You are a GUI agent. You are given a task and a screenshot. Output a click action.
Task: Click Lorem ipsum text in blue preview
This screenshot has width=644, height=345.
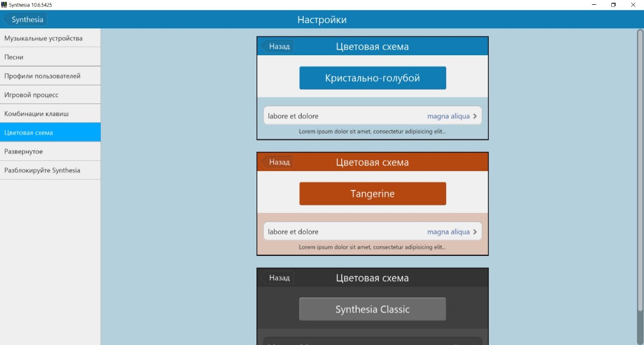372,131
